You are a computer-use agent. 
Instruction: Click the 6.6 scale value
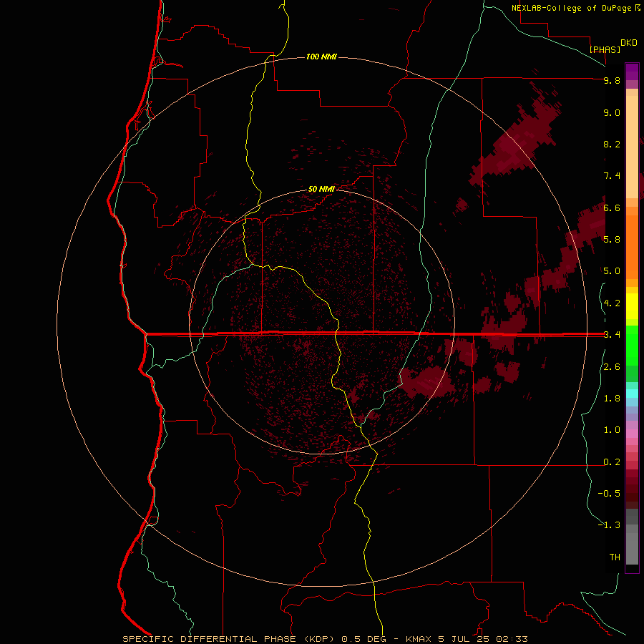coord(612,208)
